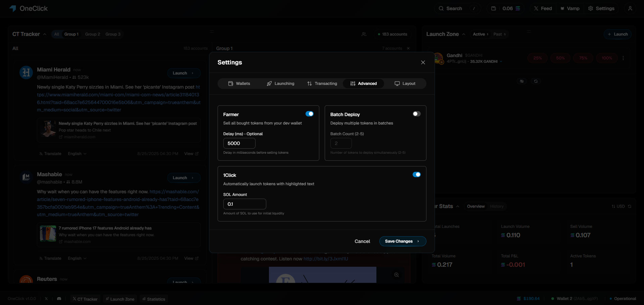The width and height of the screenshot is (644, 305).
Task: Open the X Feed button
Action: coord(543,8)
